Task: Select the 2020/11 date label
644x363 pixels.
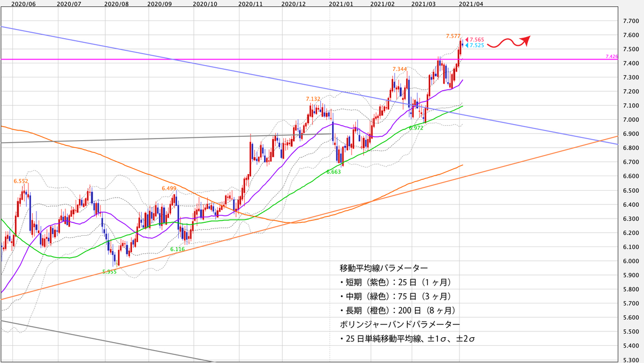Action: click(x=250, y=3)
